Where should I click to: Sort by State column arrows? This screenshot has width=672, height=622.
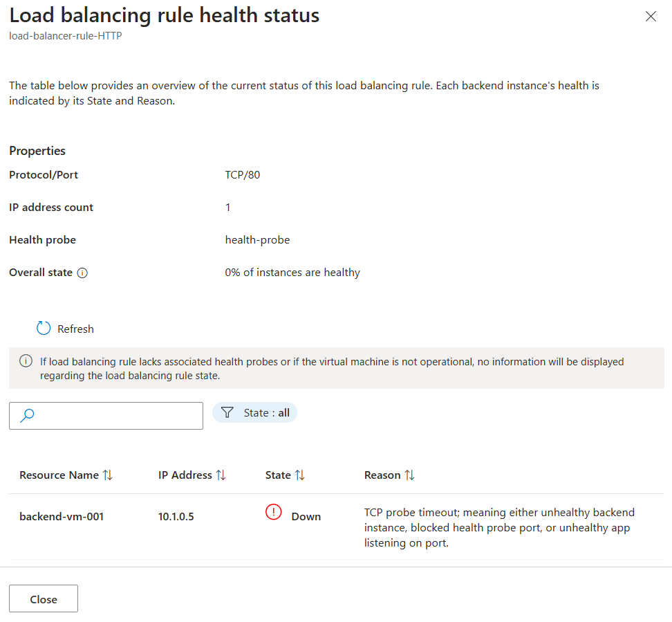(x=299, y=475)
